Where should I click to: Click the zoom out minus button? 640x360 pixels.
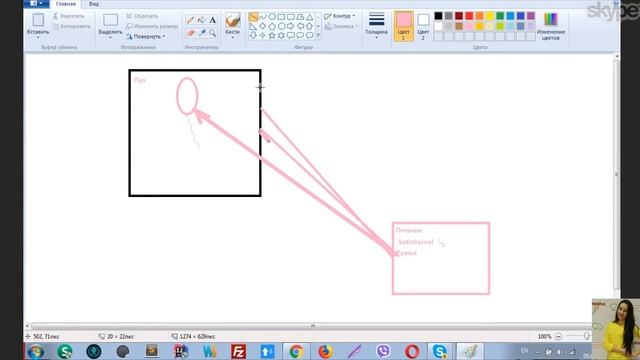coord(558,336)
